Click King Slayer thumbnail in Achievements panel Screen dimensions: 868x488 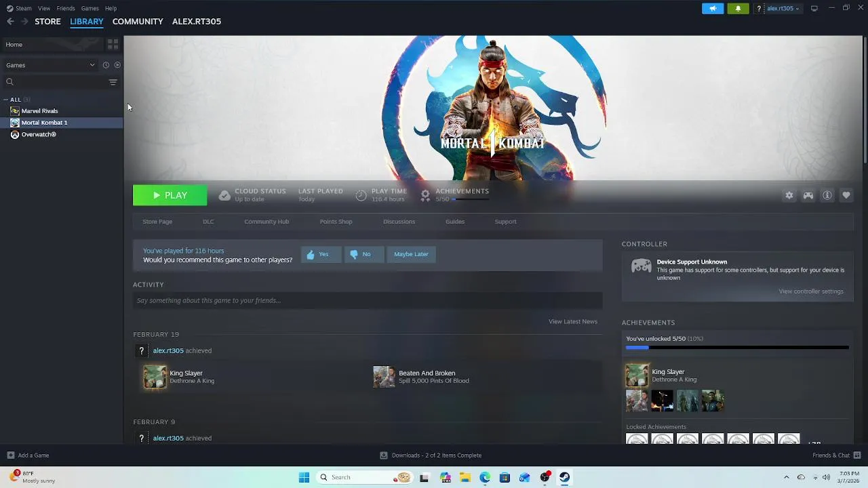tap(637, 375)
